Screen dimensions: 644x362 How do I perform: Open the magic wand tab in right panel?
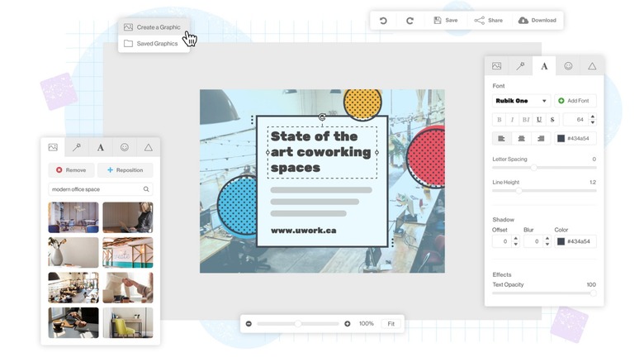tap(520, 66)
